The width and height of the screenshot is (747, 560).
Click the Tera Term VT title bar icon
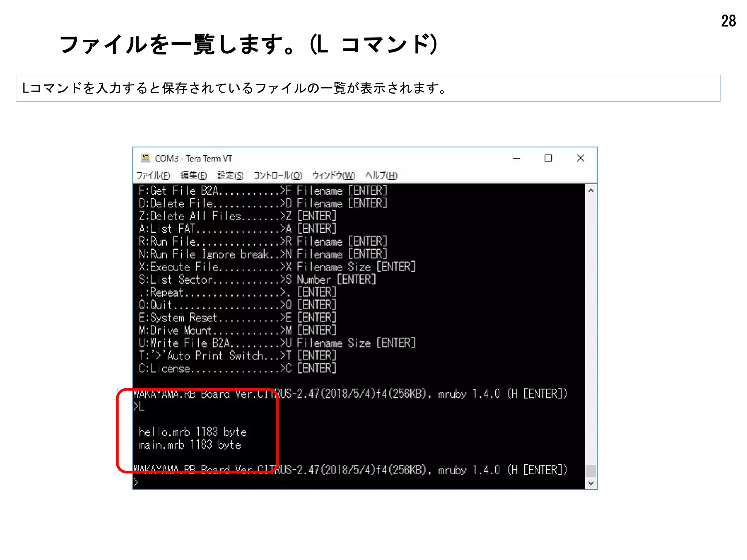coord(146,158)
